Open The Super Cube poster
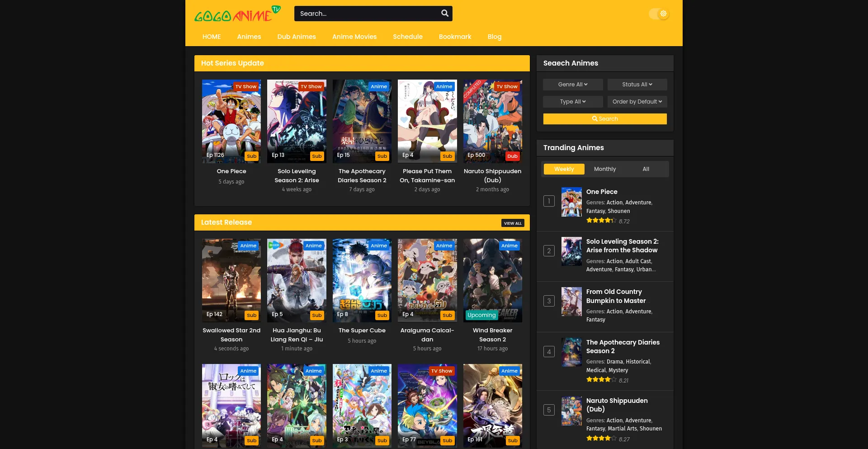This screenshot has height=449, width=868. (362, 280)
